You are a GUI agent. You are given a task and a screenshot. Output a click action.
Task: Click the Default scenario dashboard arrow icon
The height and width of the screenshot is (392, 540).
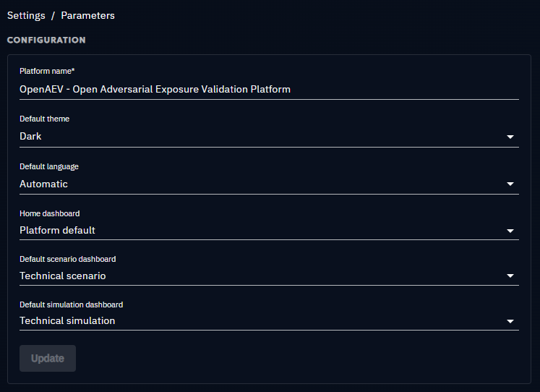tap(510, 276)
